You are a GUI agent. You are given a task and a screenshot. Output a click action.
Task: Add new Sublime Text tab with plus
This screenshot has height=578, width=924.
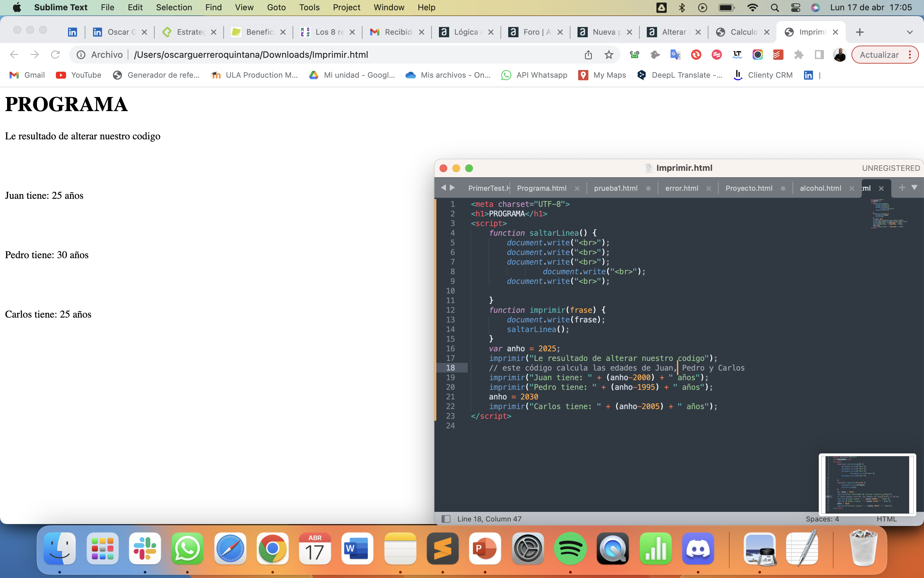pyautogui.click(x=902, y=188)
